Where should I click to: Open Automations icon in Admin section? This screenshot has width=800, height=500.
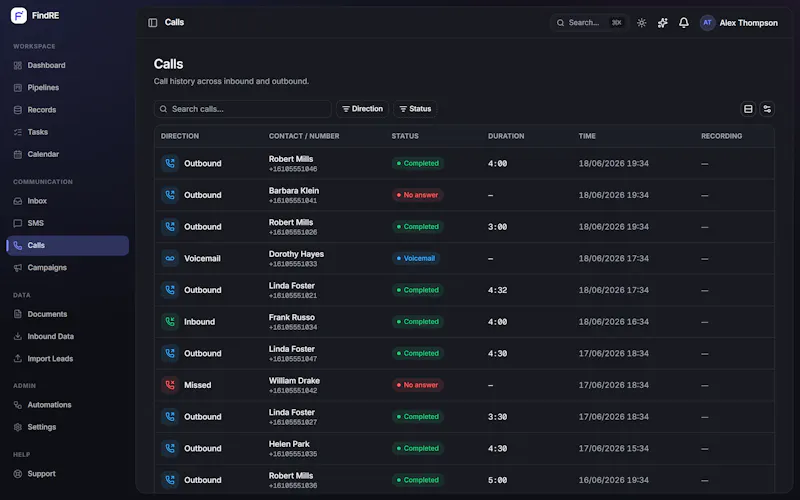pyautogui.click(x=18, y=405)
